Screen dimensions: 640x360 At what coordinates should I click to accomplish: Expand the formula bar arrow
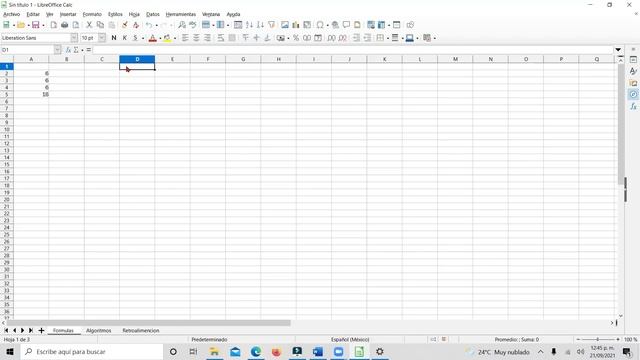(618, 50)
